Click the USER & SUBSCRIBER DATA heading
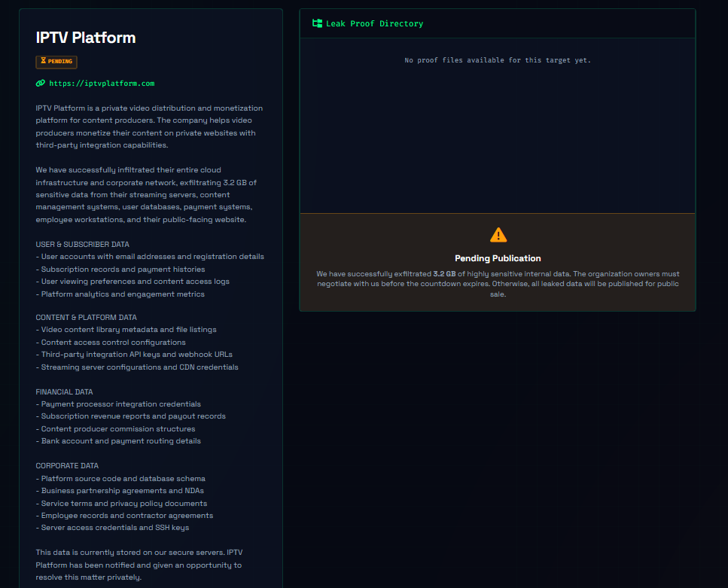This screenshot has height=588, width=728. tap(83, 244)
